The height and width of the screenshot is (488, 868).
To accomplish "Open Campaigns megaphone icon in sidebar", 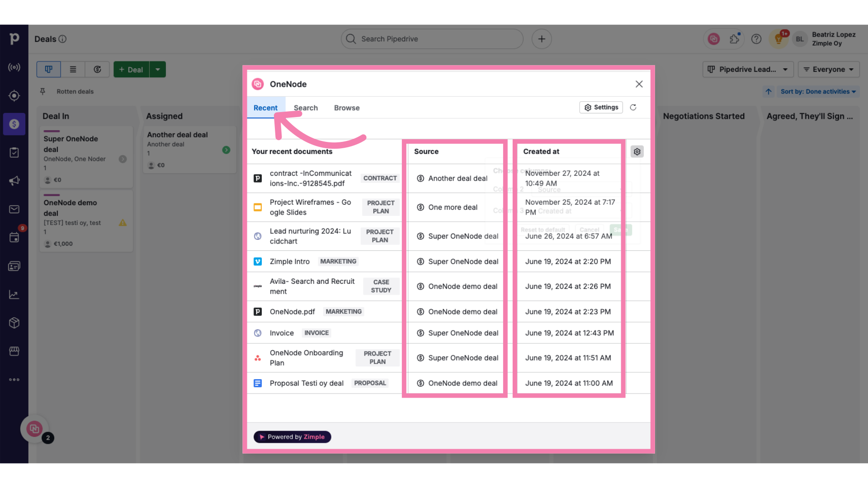I will 14,181.
